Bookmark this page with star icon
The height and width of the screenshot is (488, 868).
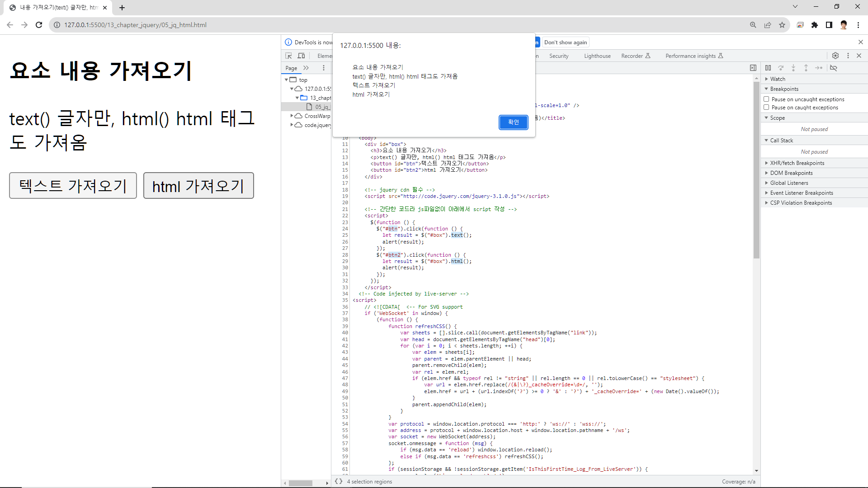tap(782, 25)
